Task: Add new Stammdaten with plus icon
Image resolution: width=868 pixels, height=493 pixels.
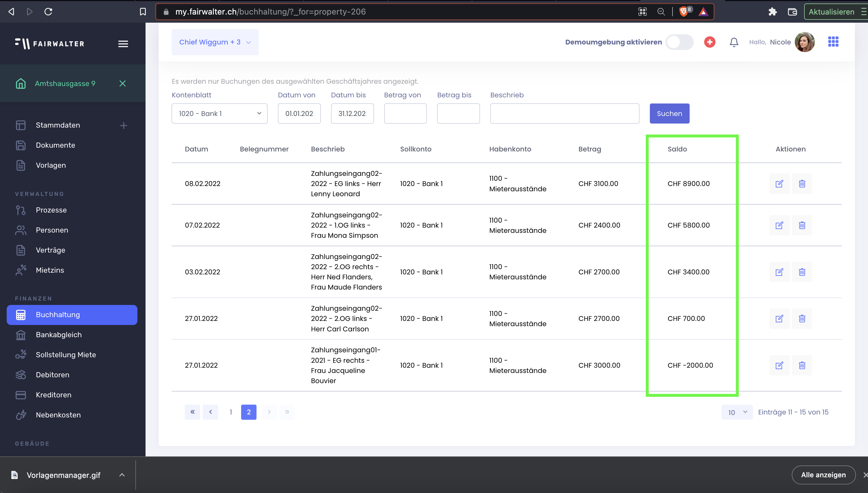Action: coord(123,125)
